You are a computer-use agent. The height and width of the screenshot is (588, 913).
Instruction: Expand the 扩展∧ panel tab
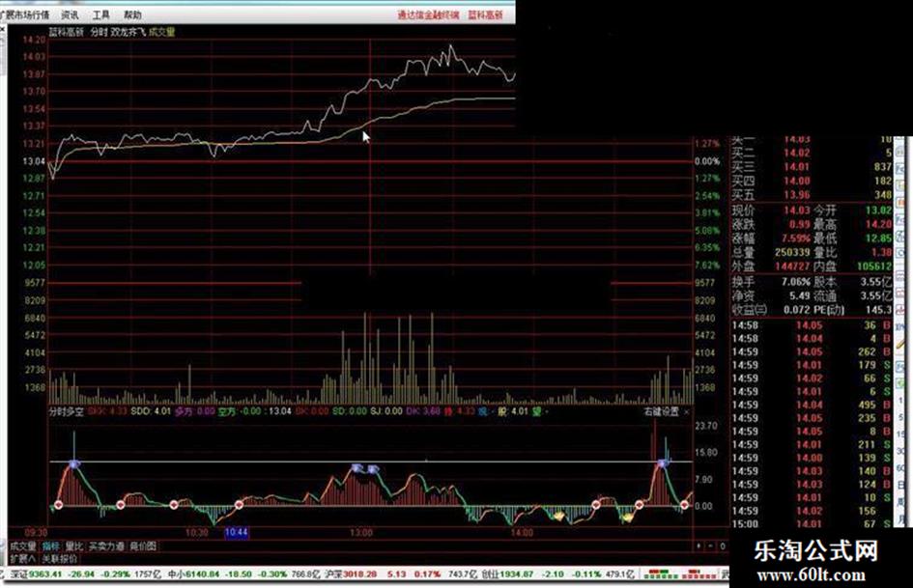pyautogui.click(x=23, y=559)
